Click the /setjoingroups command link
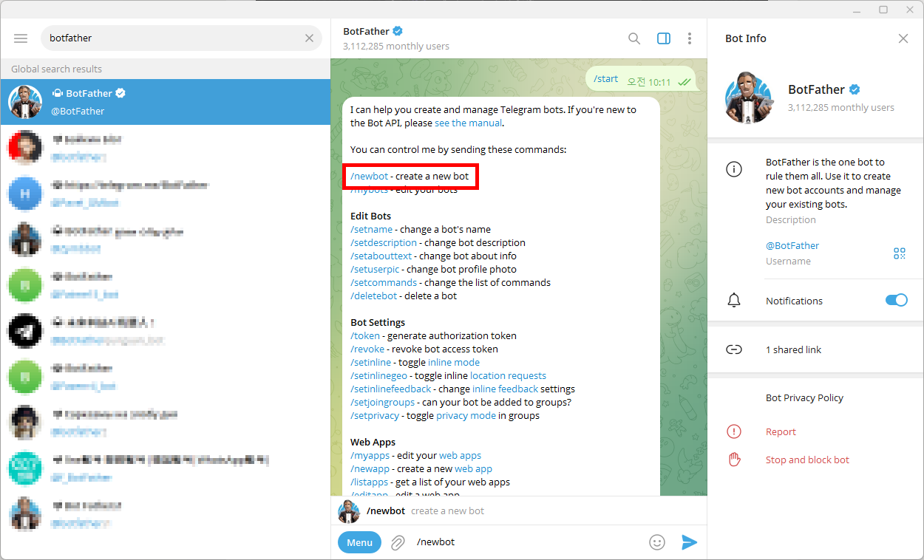924x560 pixels. pos(382,402)
